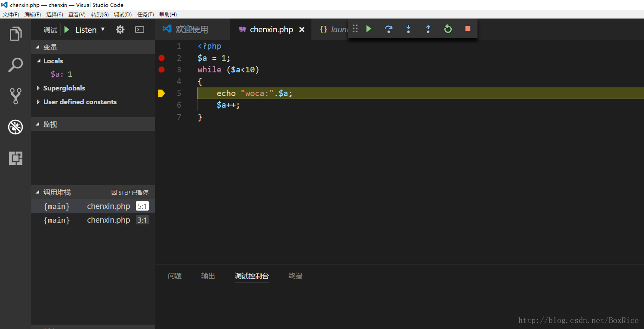Open the Extensions view in activity bar
The width and height of the screenshot is (644, 329).
click(x=15, y=158)
